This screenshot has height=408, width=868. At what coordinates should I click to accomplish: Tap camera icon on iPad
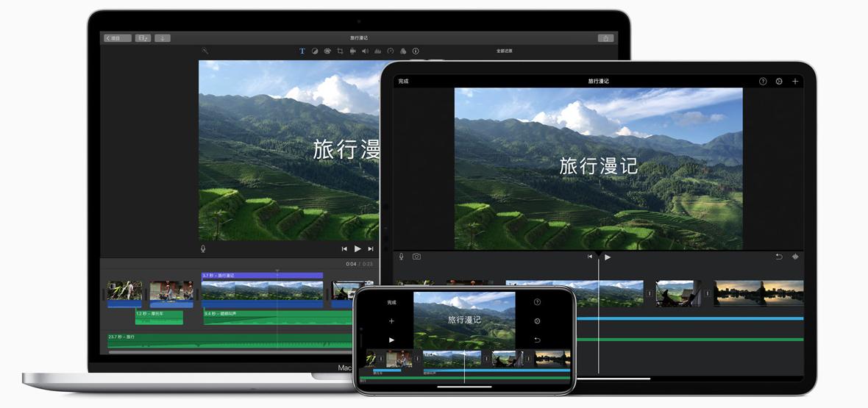coord(416,257)
